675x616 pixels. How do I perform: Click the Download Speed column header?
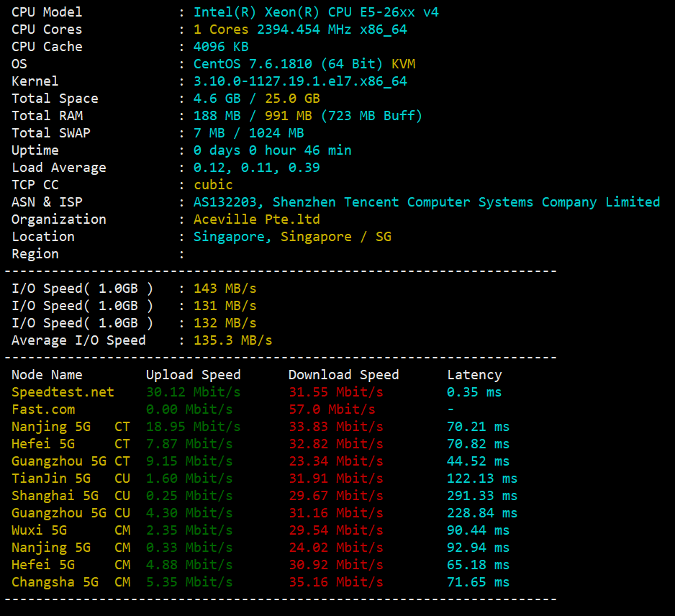click(343, 375)
